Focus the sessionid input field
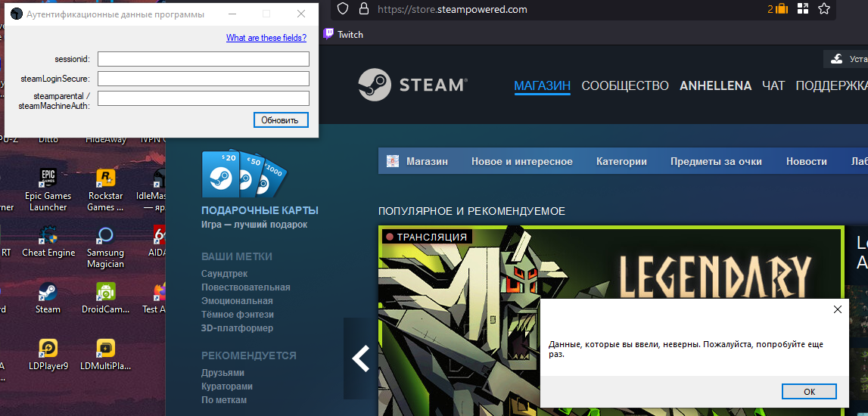868x416 pixels. [203, 59]
